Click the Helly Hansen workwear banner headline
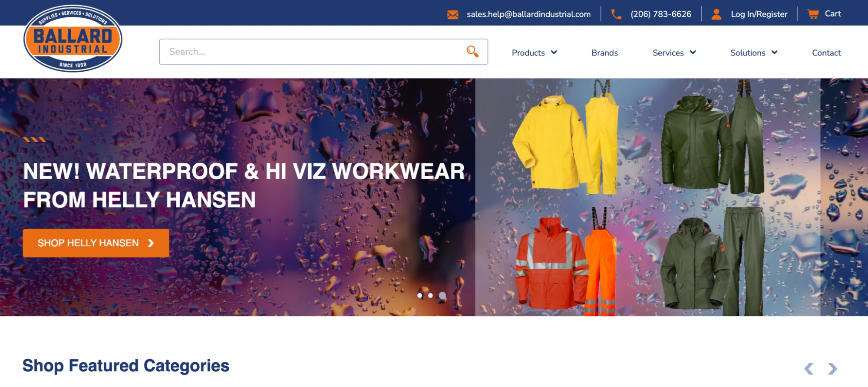This screenshot has height=387, width=868. point(244,185)
